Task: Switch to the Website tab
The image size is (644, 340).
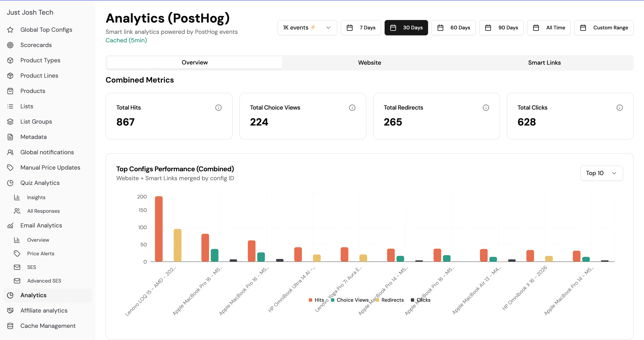Action: (369, 63)
